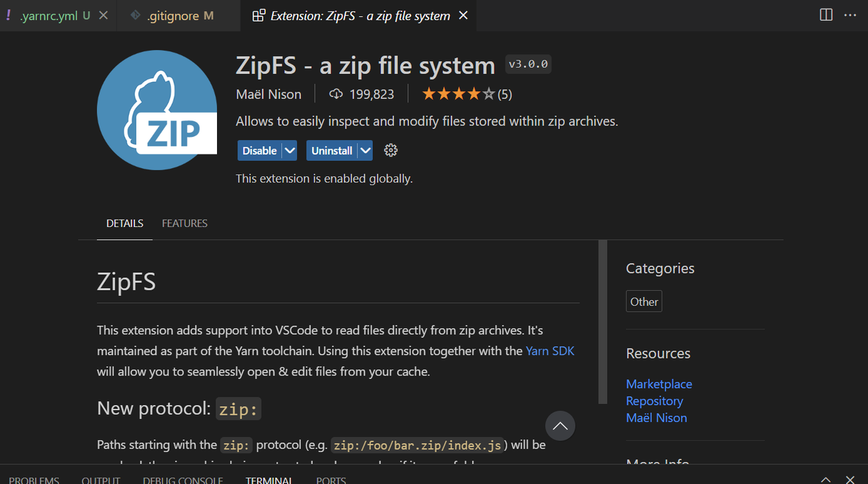This screenshot has width=868, height=484.
Task: Open the editor More Actions ellipsis menu
Action: tap(850, 15)
